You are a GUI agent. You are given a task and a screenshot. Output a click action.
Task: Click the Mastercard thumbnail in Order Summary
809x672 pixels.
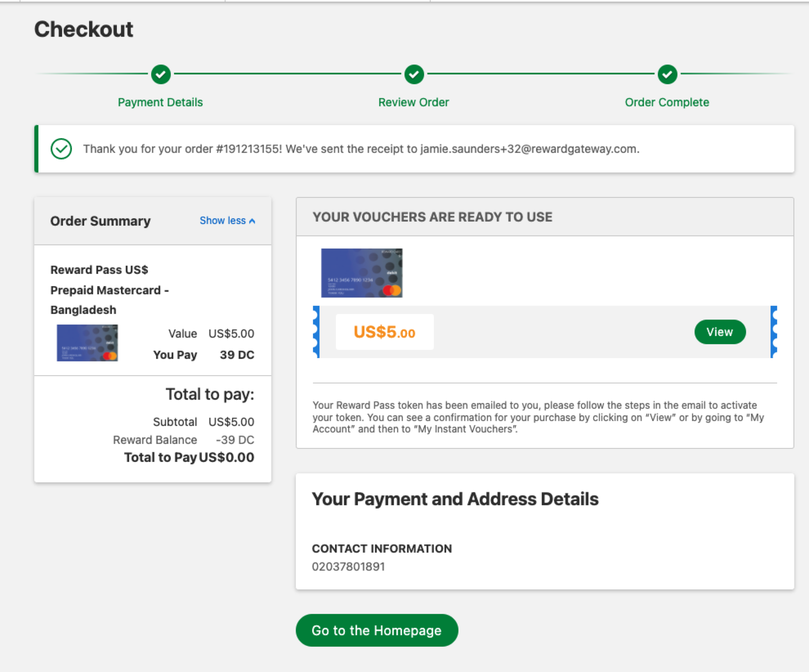pos(87,343)
